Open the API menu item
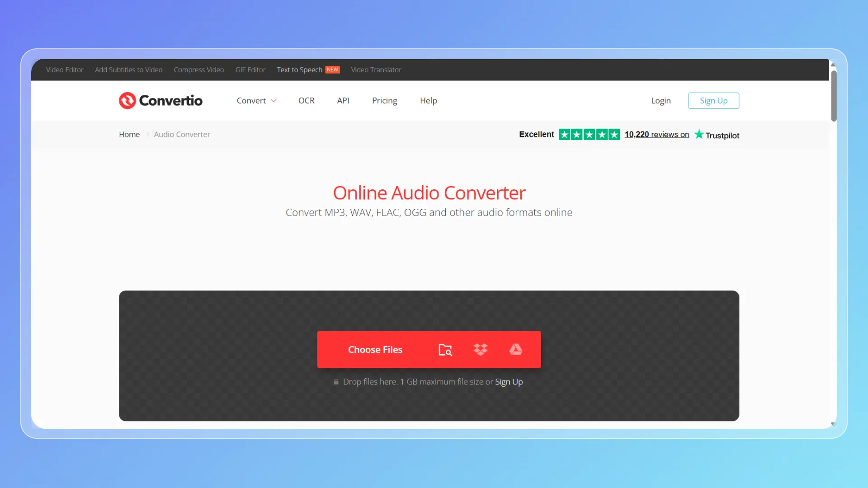This screenshot has height=488, width=868. coord(343,100)
